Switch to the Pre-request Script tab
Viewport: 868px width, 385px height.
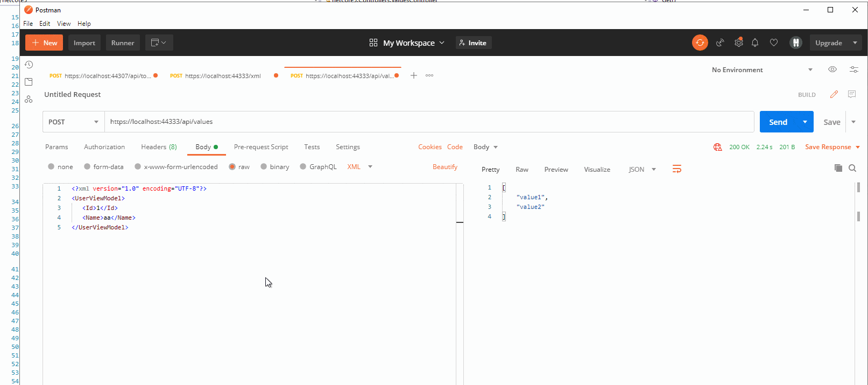coord(261,147)
